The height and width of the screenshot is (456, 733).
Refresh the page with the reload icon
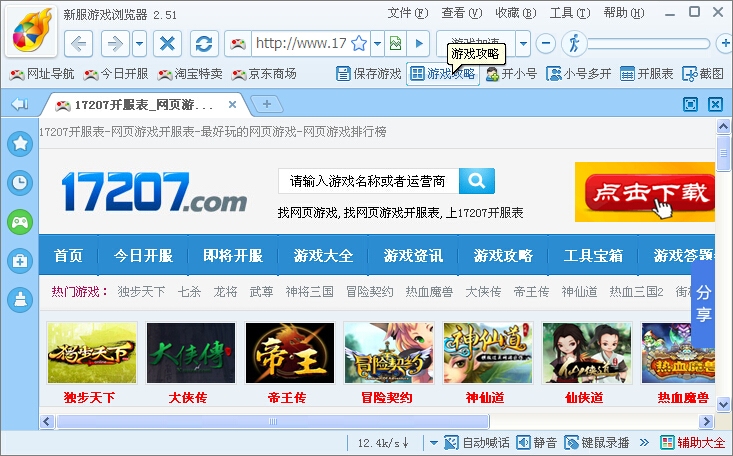point(204,44)
